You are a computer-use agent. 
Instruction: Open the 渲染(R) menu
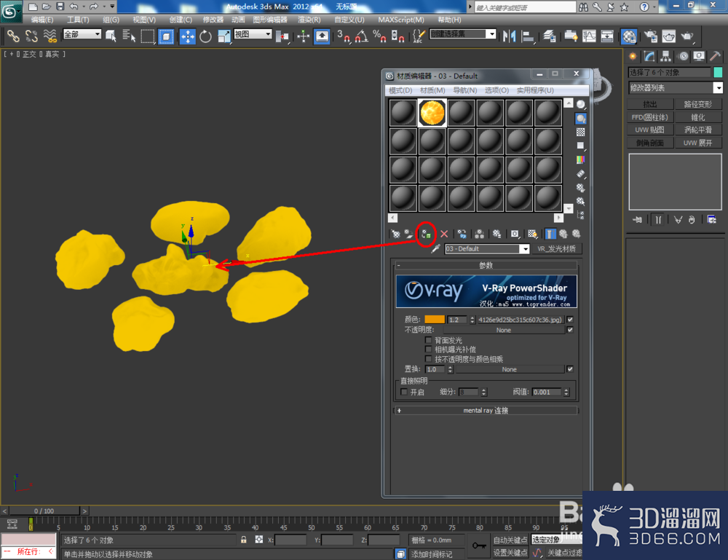(x=309, y=20)
